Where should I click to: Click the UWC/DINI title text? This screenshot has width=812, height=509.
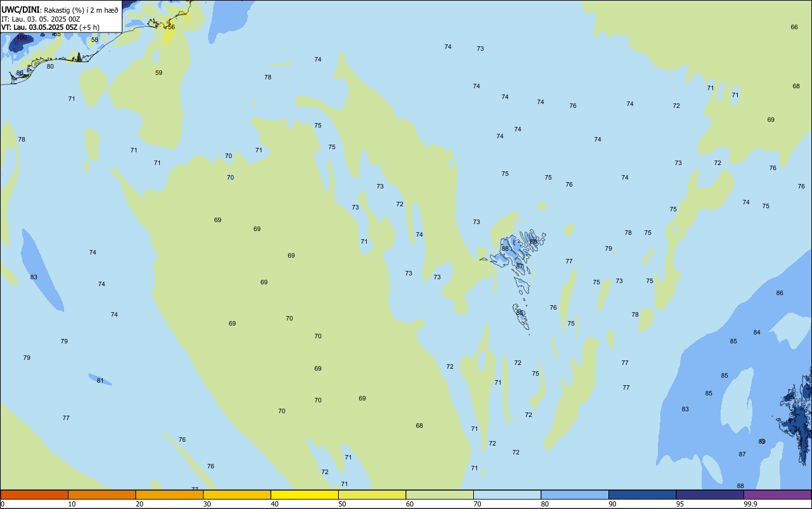[21, 10]
